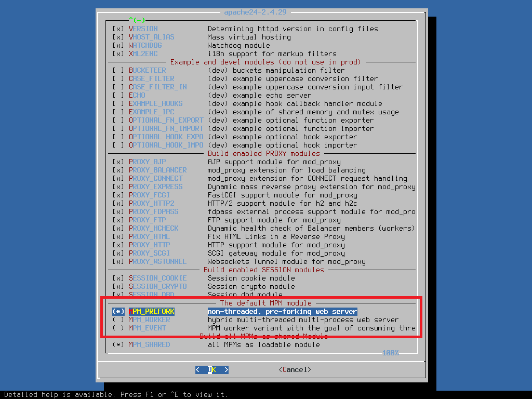Click 'Session cookie module' description
This screenshot has height=399, width=532.
click(x=251, y=278)
